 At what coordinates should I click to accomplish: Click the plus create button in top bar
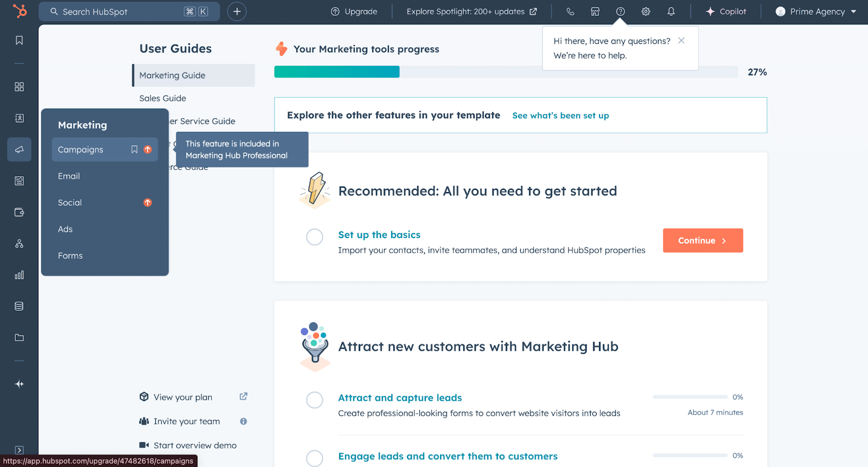tap(237, 11)
